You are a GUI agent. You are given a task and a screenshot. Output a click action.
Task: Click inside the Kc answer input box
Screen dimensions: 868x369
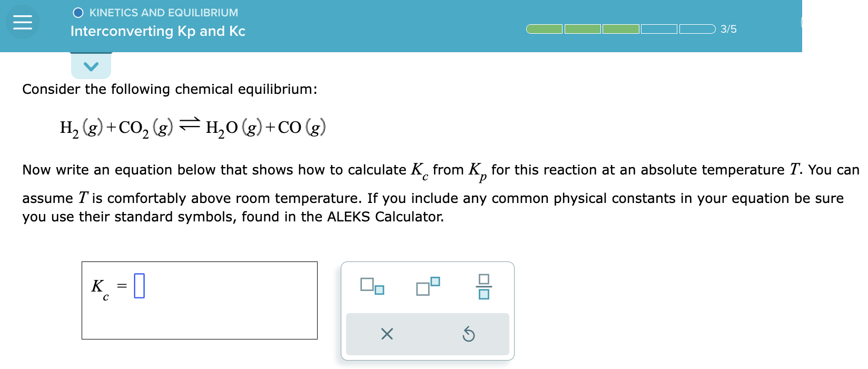pos(200,300)
